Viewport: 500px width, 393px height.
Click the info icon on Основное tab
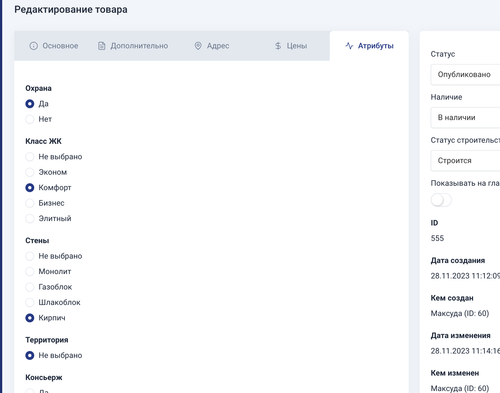point(33,46)
